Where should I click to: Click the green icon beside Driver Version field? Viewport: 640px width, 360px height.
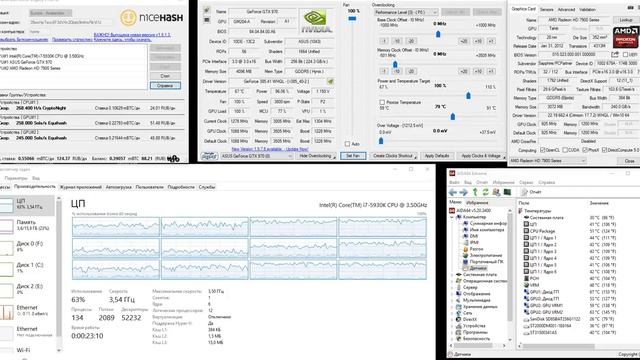330,82
